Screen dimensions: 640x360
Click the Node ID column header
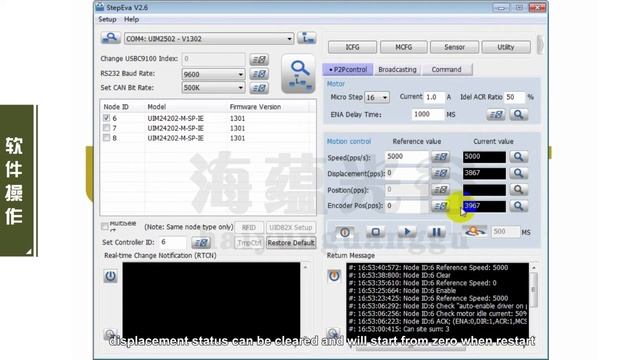point(116,107)
